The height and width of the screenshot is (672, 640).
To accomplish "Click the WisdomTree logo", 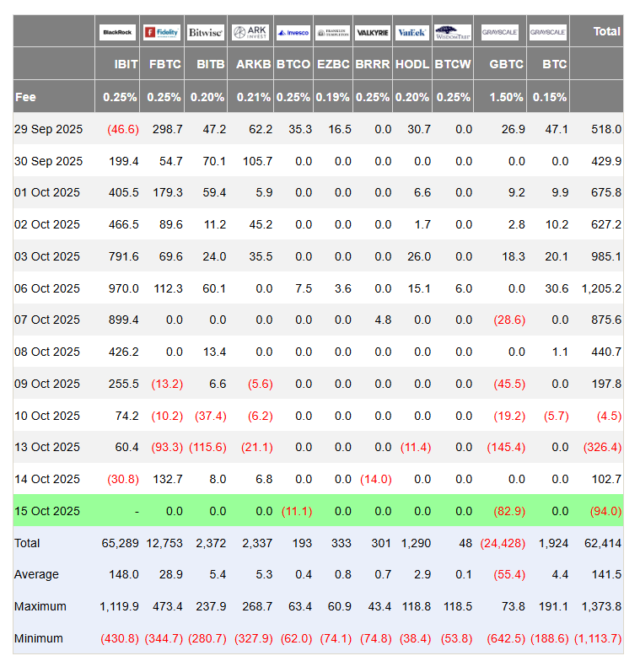I will 453,32.
